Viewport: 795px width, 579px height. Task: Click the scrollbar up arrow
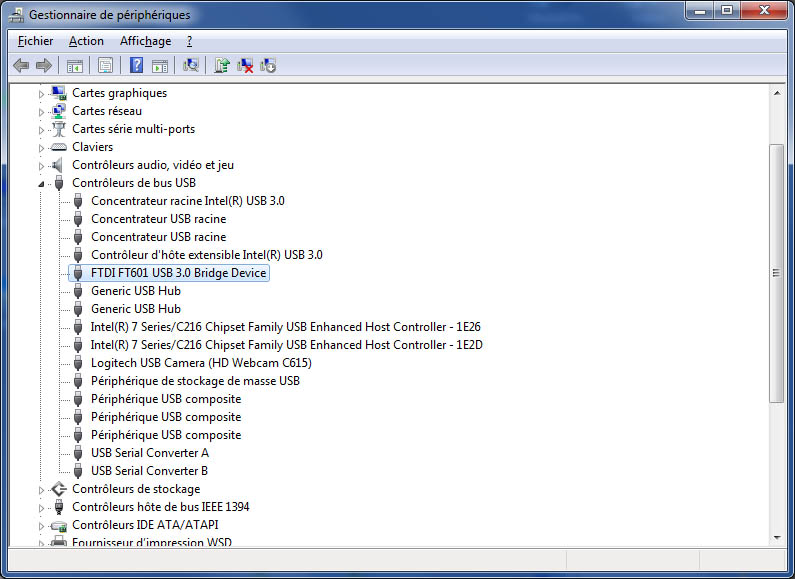(777, 93)
